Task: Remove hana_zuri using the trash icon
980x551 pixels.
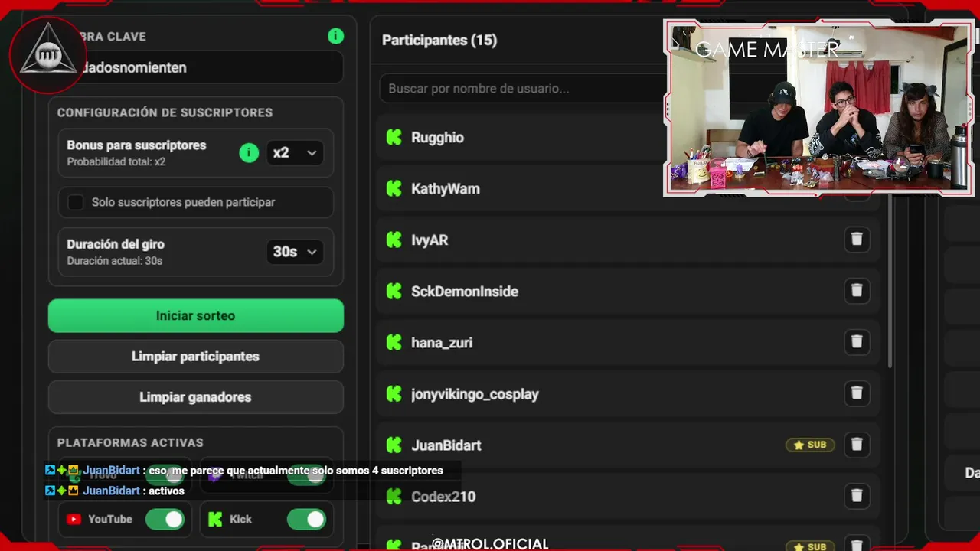Action: 857,341
